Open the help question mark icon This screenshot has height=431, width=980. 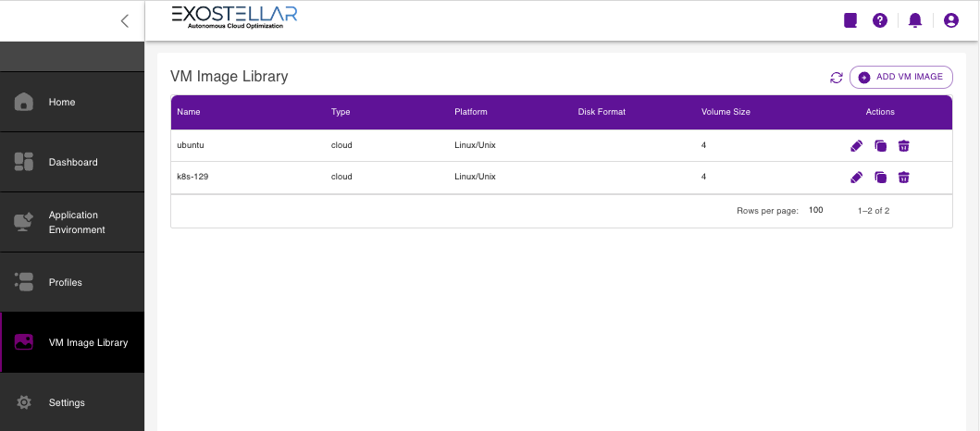880,20
